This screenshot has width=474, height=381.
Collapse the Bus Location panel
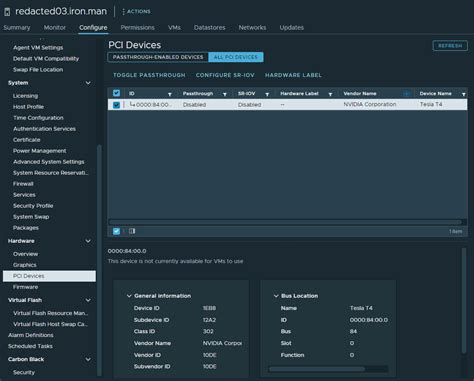pyautogui.click(x=276, y=296)
